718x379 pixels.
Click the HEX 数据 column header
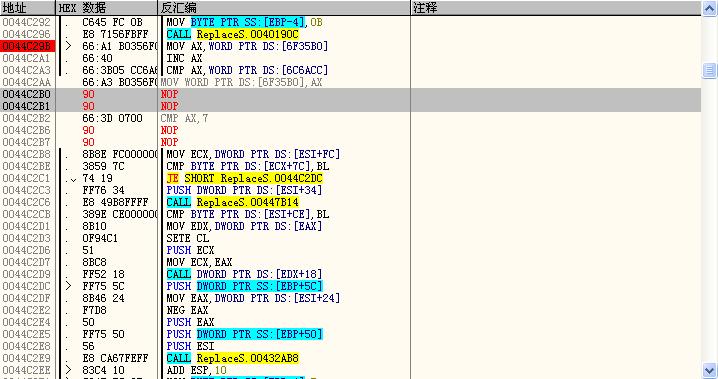point(107,8)
